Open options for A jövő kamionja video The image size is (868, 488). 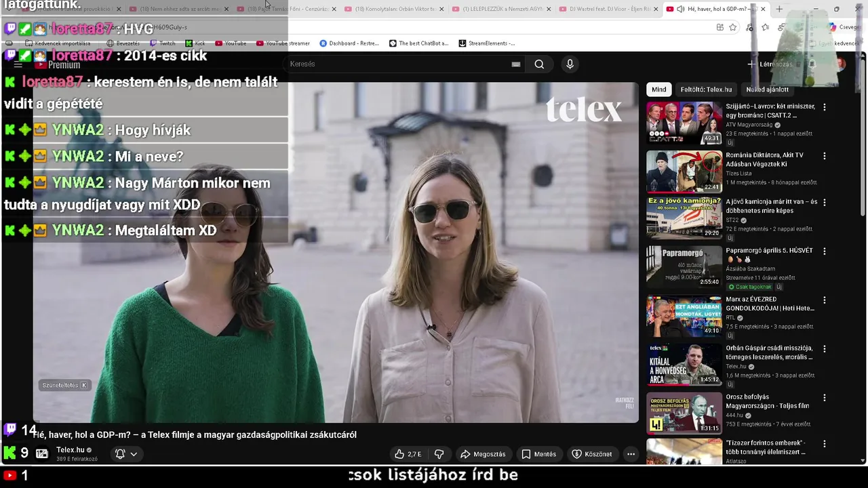pos(825,202)
